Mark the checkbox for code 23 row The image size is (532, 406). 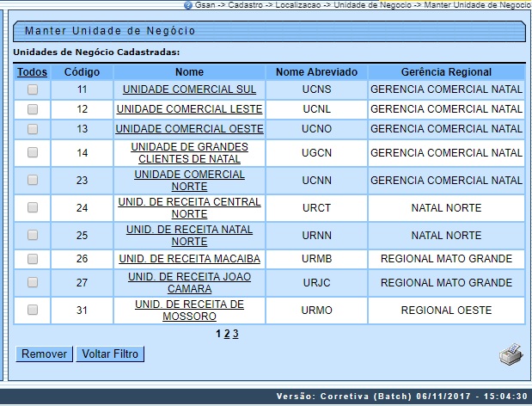click(33, 180)
